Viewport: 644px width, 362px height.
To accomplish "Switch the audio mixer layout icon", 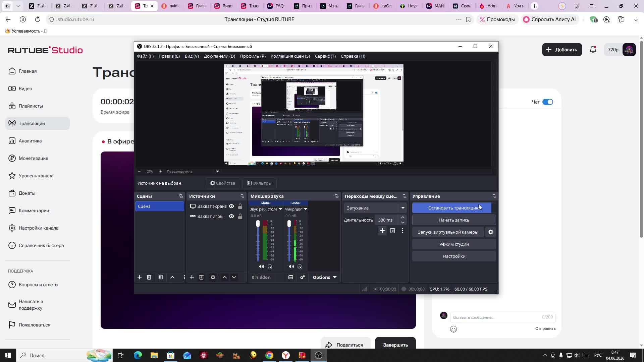I will tap(291, 277).
